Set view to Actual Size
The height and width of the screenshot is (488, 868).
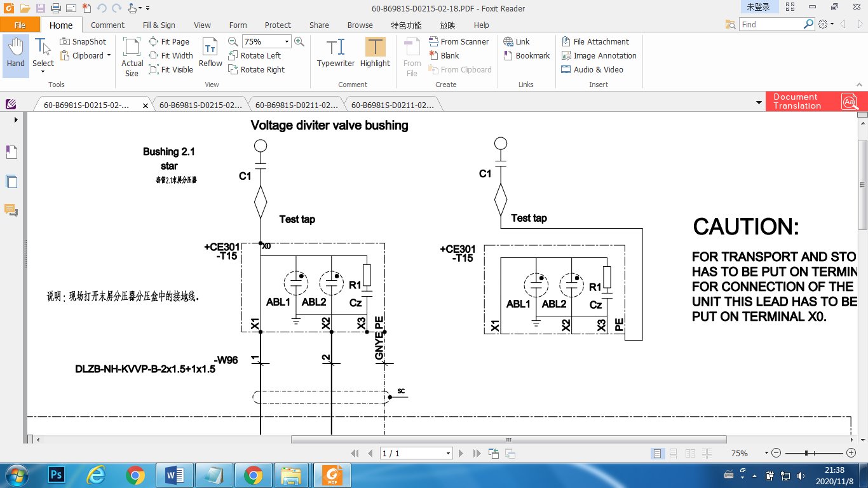(132, 57)
